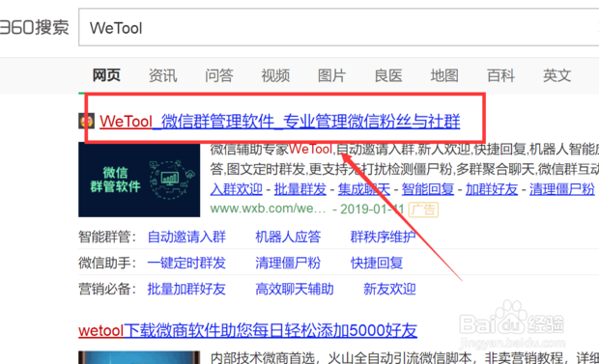
Task: Open the 新友欢迎 link
Action: (389, 289)
